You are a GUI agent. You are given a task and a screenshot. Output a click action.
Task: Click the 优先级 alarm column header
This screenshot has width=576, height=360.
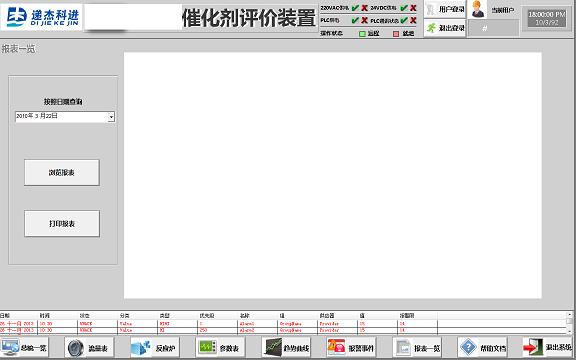pos(206,315)
